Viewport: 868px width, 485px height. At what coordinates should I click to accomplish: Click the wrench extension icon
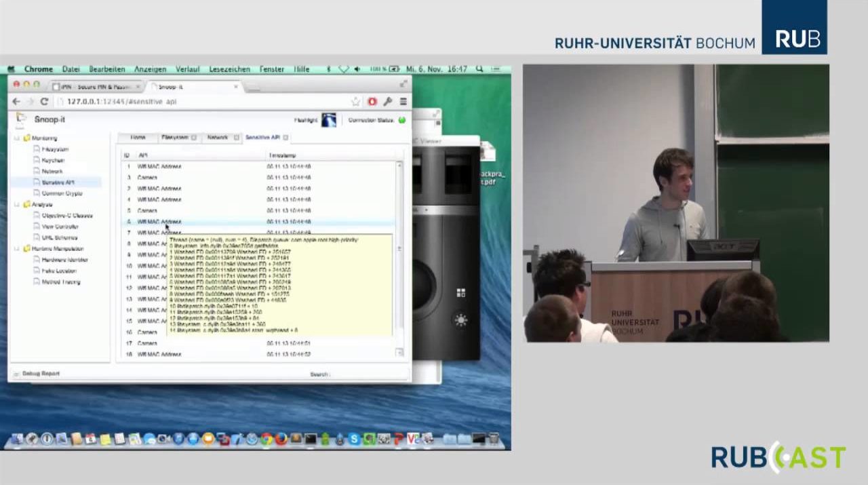click(x=387, y=102)
